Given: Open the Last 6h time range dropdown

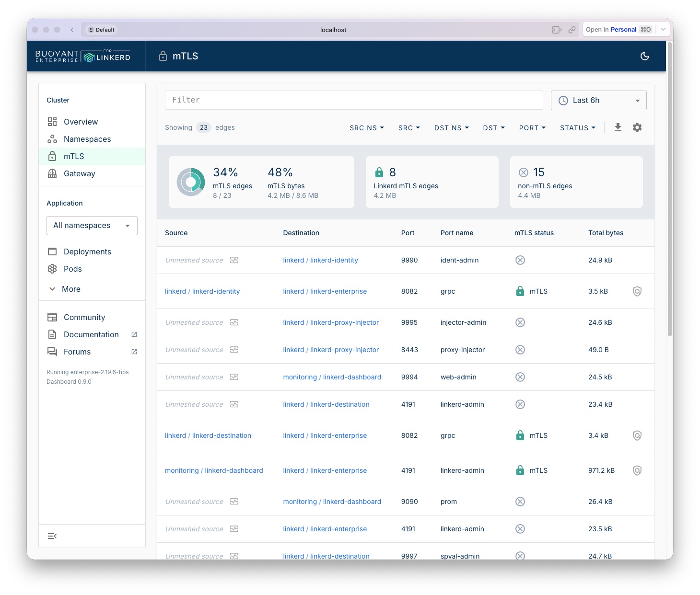Looking at the screenshot, I should point(598,100).
